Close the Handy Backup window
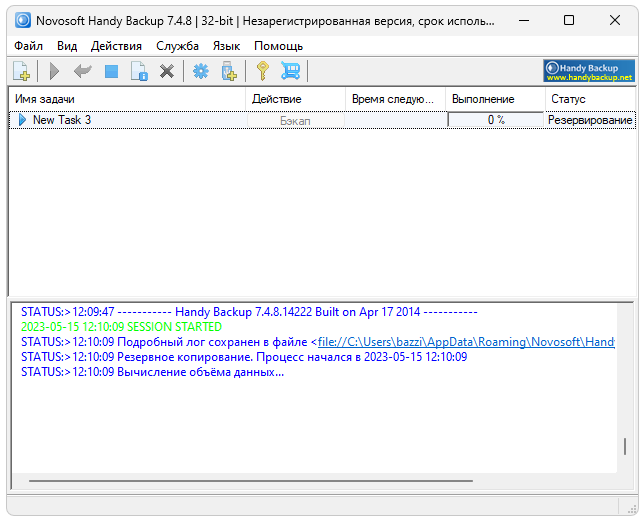This screenshot has height=523, width=644. pos(615,20)
